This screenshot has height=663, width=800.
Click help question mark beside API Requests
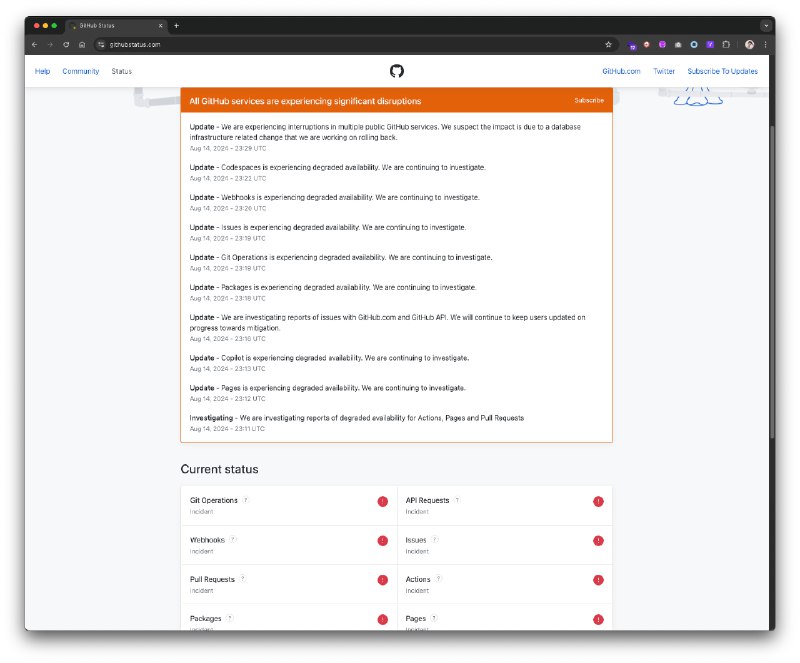(457, 500)
